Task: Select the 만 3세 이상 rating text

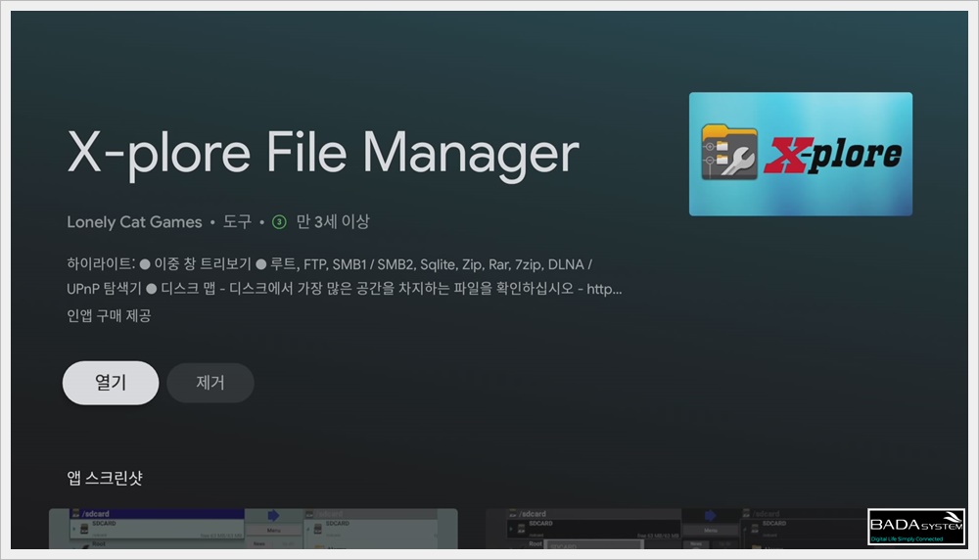Action: (333, 221)
